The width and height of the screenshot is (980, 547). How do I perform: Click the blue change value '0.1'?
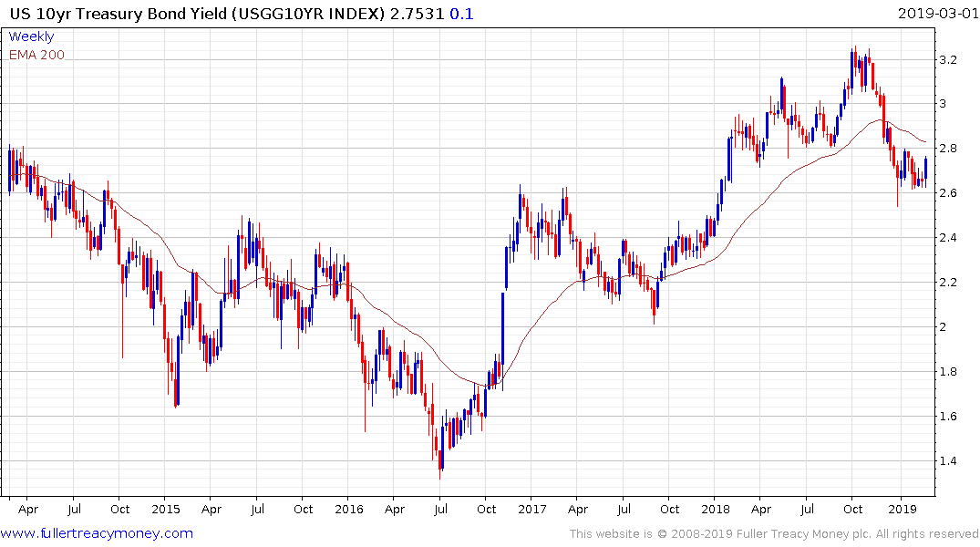point(462,14)
